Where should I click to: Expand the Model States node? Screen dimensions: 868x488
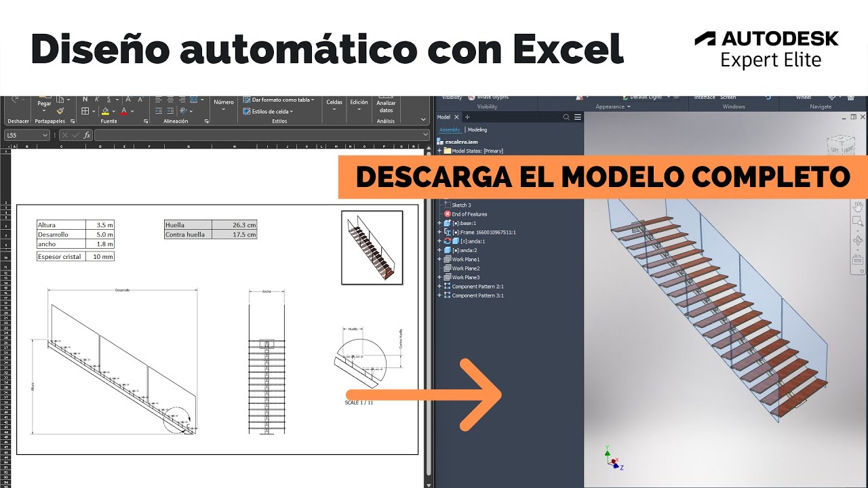[439, 150]
